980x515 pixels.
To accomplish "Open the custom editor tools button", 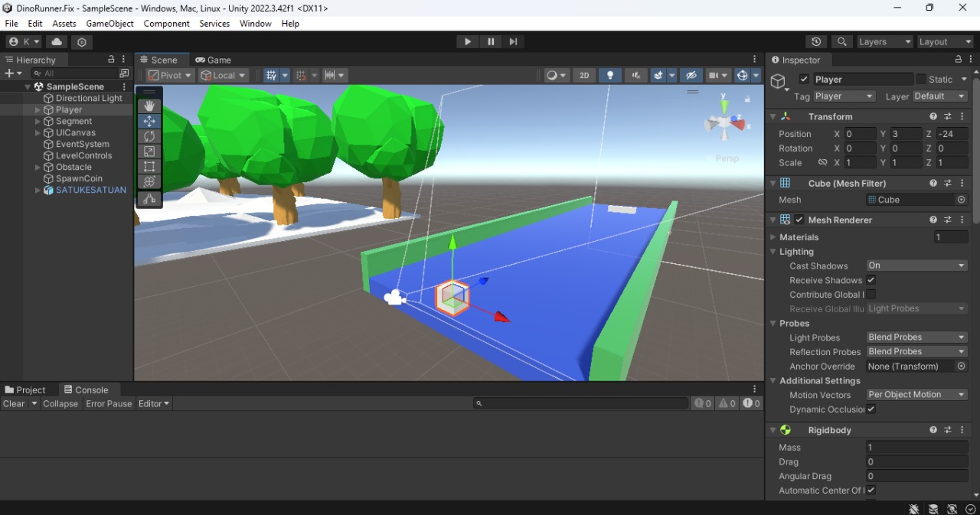I will pyautogui.click(x=149, y=199).
